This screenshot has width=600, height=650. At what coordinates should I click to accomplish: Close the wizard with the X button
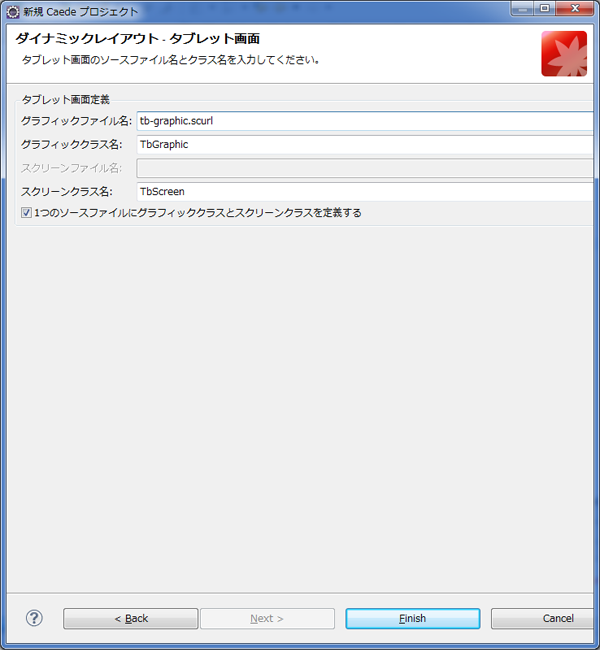[575, 9]
